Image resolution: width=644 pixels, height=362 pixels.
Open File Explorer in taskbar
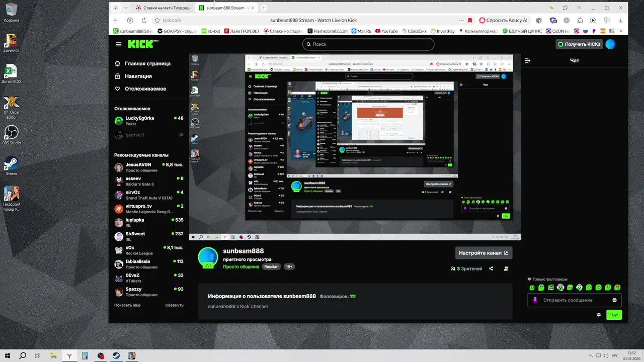(x=54, y=356)
